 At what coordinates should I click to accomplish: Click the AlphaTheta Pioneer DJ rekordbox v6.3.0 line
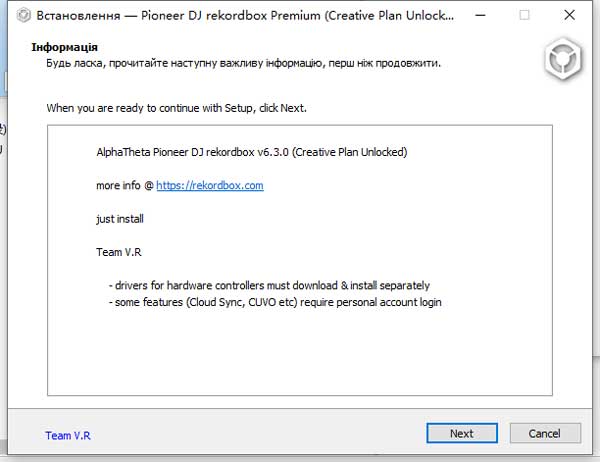tap(251, 153)
